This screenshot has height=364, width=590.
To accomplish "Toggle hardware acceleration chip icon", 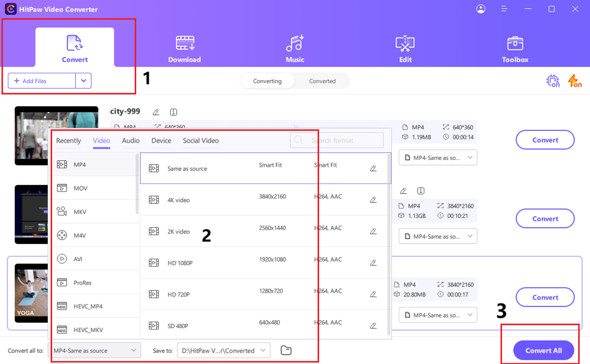I will pos(552,81).
